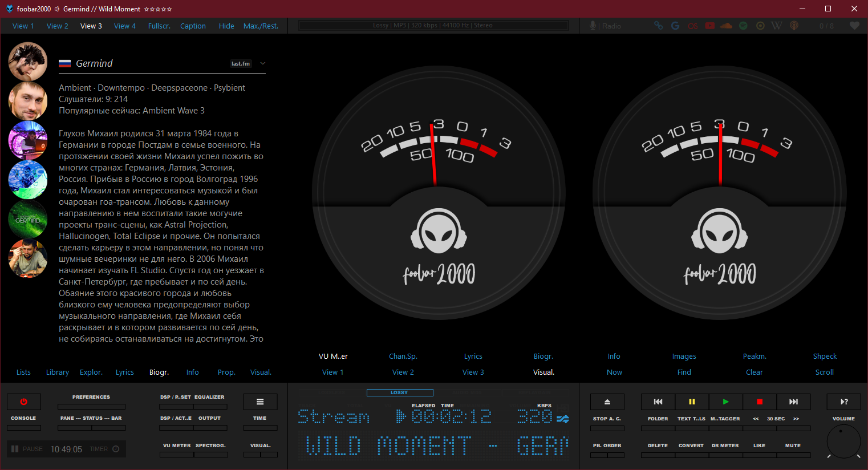Skip to previous track
This screenshot has height=470, width=868.
(x=658, y=402)
